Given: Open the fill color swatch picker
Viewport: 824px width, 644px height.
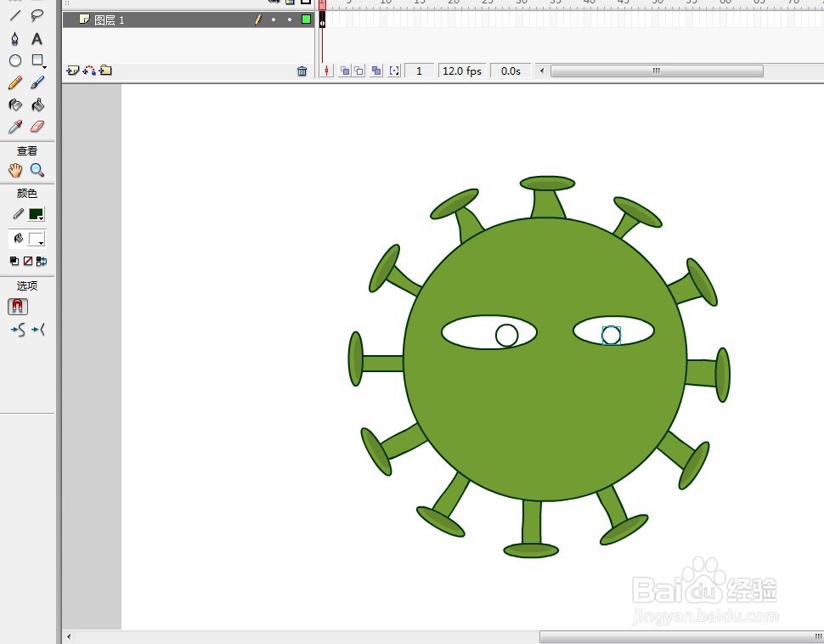Looking at the screenshot, I should [37, 240].
